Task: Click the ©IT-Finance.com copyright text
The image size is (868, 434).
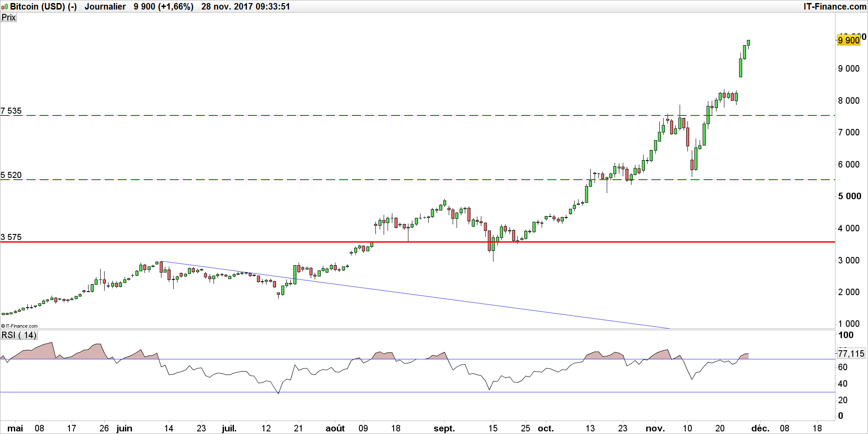Action: (20, 326)
